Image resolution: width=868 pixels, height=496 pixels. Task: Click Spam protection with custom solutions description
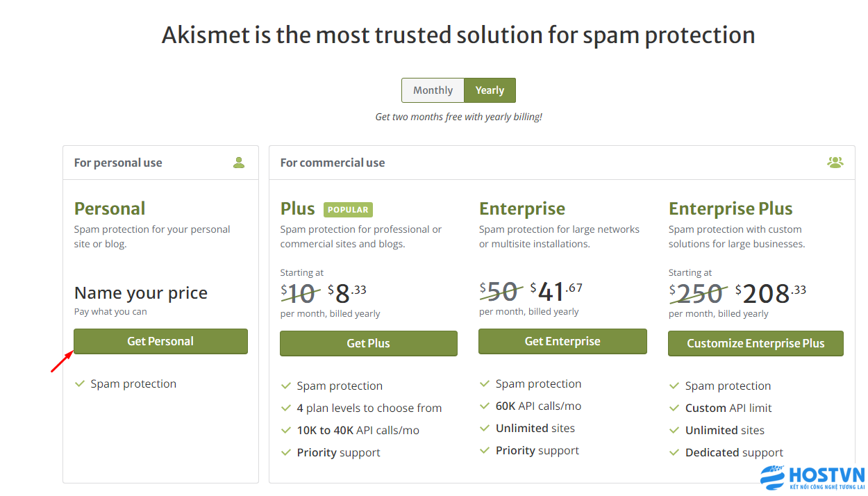pos(737,236)
